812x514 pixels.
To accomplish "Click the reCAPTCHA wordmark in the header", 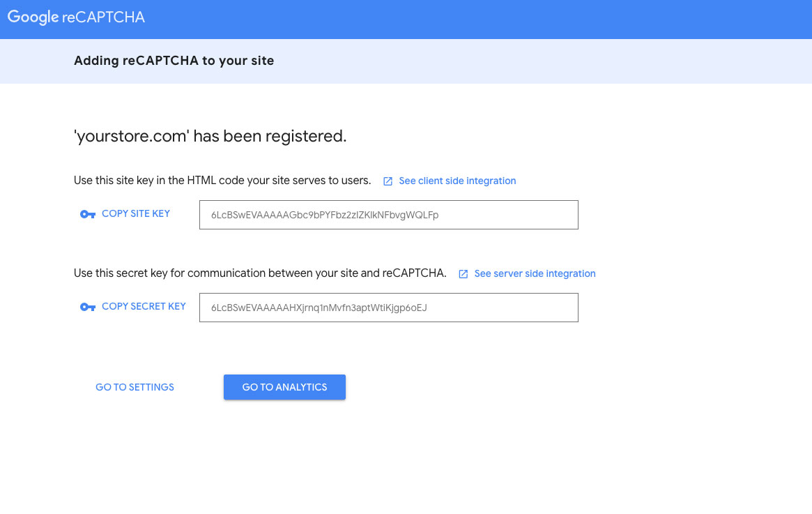I will coord(103,18).
